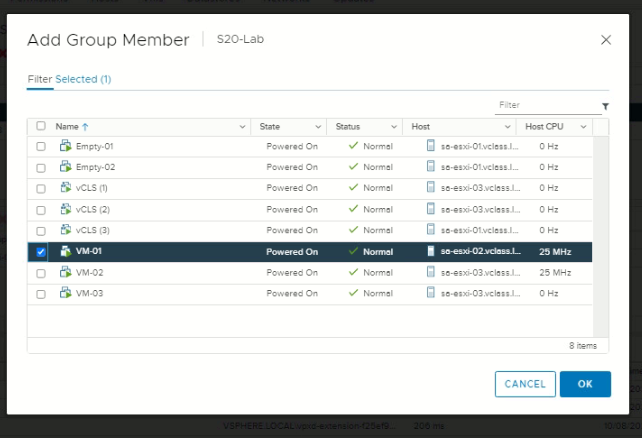The width and height of the screenshot is (642, 438).
Task: Click the sa-esxi-02 host name in VM-01 row
Action: (x=481, y=251)
